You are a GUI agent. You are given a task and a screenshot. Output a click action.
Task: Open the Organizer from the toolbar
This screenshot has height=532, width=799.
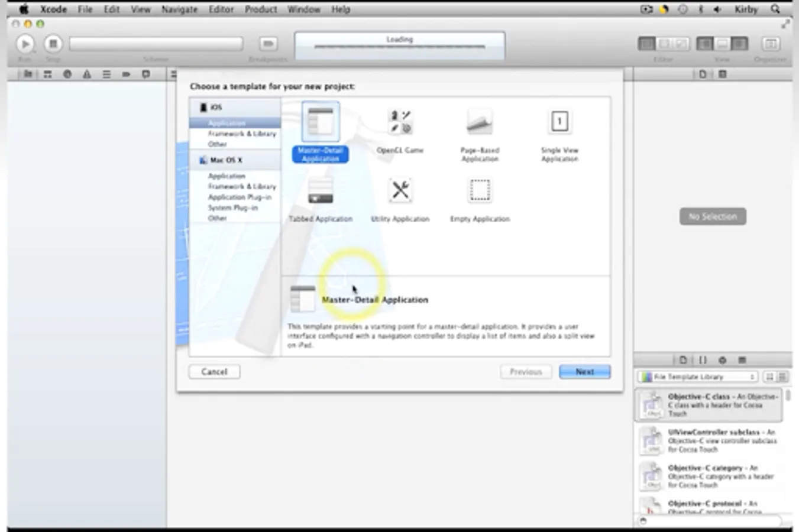point(771,44)
